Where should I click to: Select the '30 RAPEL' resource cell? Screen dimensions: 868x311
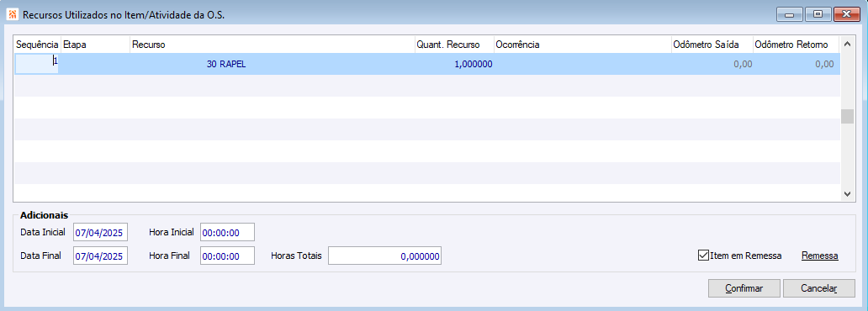(x=273, y=64)
